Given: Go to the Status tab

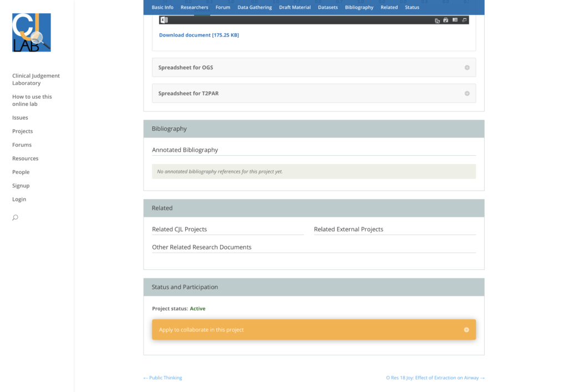Looking at the screenshot, I should [x=412, y=7].
